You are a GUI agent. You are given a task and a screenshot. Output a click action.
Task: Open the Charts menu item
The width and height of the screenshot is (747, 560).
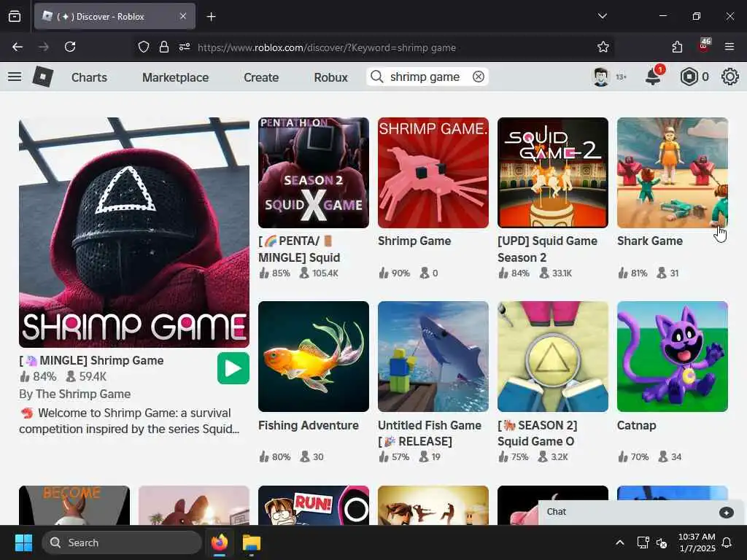click(x=89, y=77)
